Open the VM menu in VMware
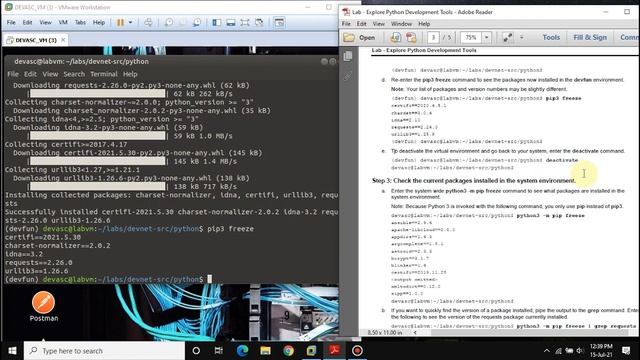Screen dimensions: 640x360 click(63, 22)
